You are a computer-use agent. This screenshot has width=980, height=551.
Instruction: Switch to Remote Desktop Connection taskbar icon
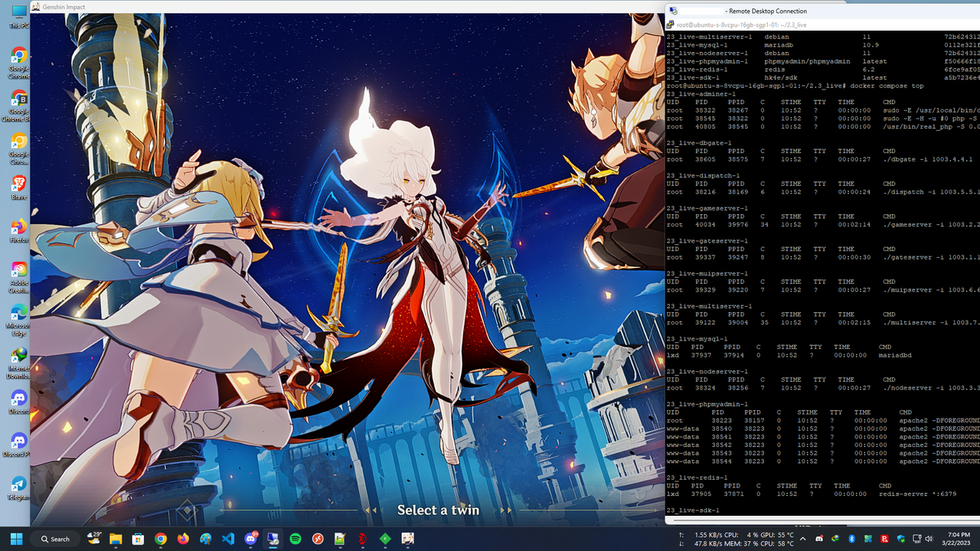point(273,539)
